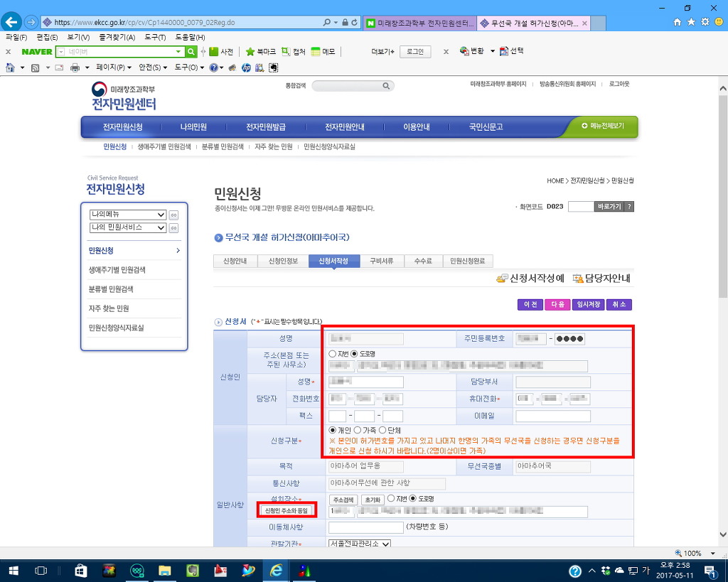Select 도로명 radio in applicant address

(354, 354)
